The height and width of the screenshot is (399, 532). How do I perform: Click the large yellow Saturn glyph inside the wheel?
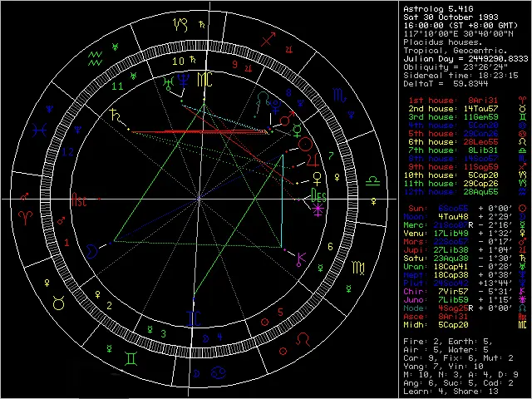[x=116, y=116]
